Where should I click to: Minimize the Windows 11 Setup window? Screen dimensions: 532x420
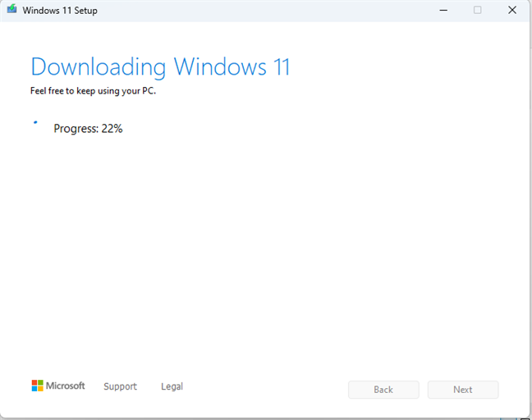pos(443,10)
